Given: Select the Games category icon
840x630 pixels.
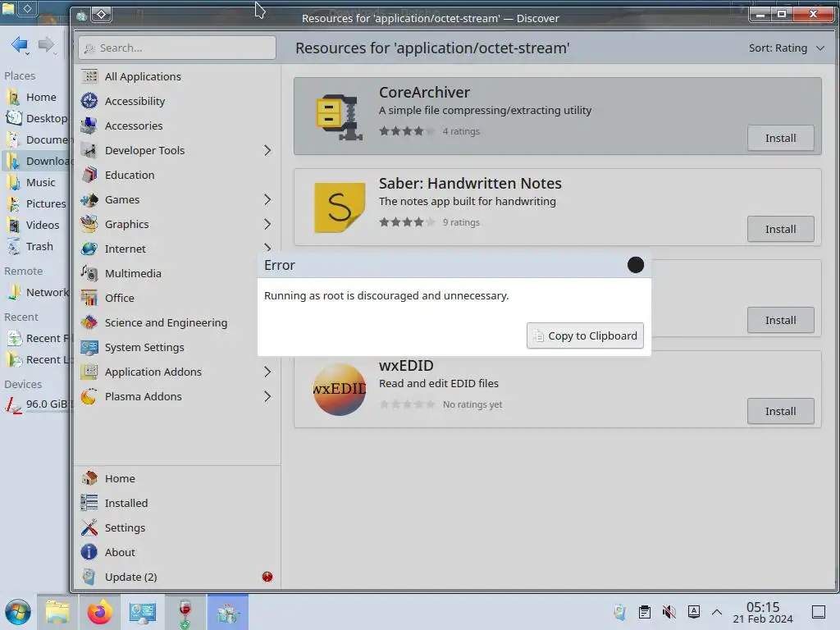Looking at the screenshot, I should pyautogui.click(x=89, y=200).
